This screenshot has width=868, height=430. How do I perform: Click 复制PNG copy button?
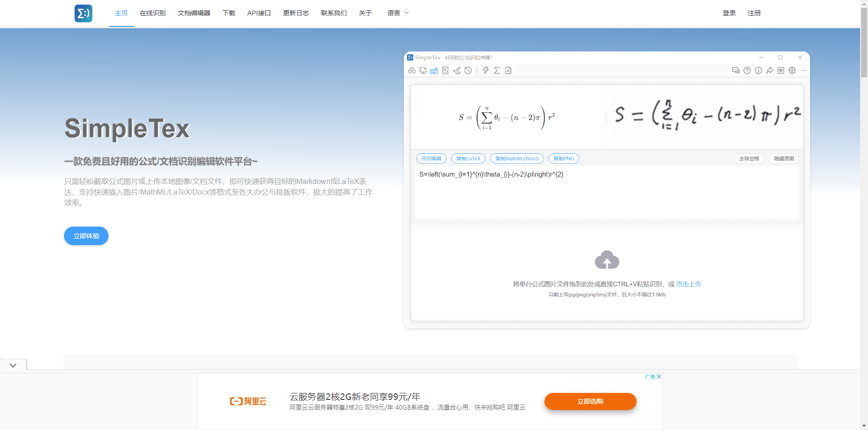coord(564,158)
